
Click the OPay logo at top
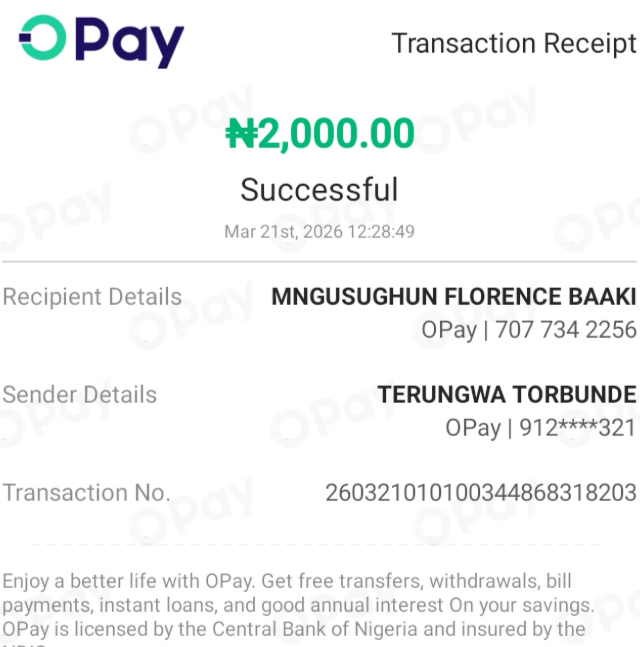coord(102,41)
